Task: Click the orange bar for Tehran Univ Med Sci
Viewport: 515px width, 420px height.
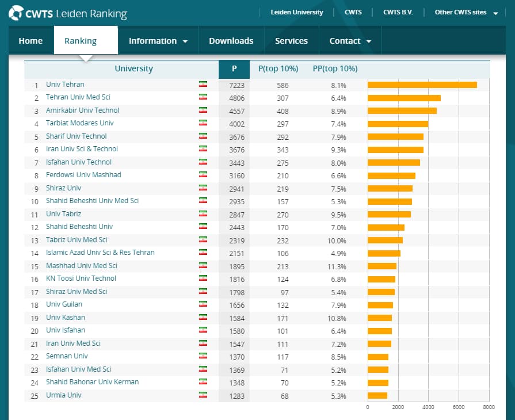Action: click(x=404, y=98)
